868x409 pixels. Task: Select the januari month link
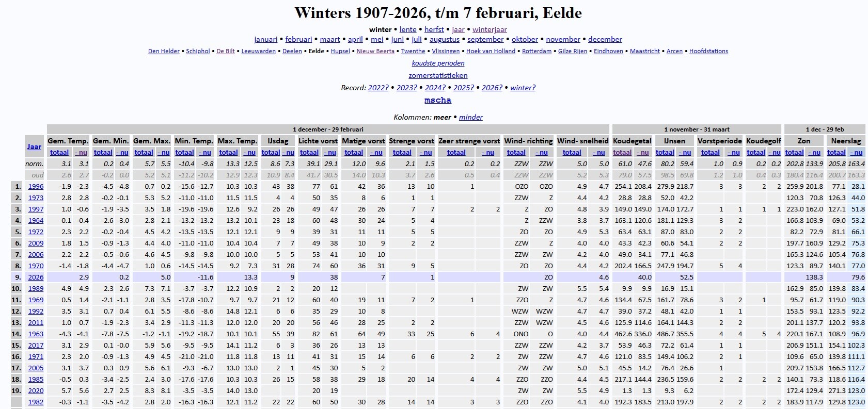point(266,39)
